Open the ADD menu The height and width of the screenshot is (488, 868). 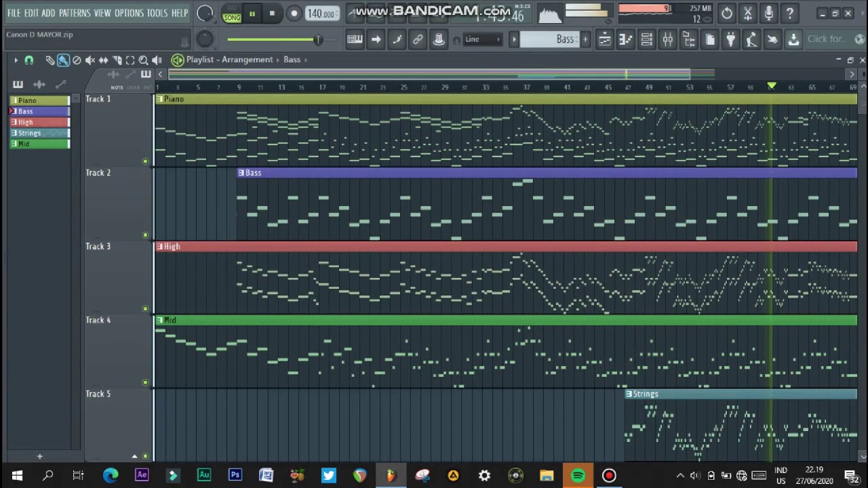click(48, 13)
